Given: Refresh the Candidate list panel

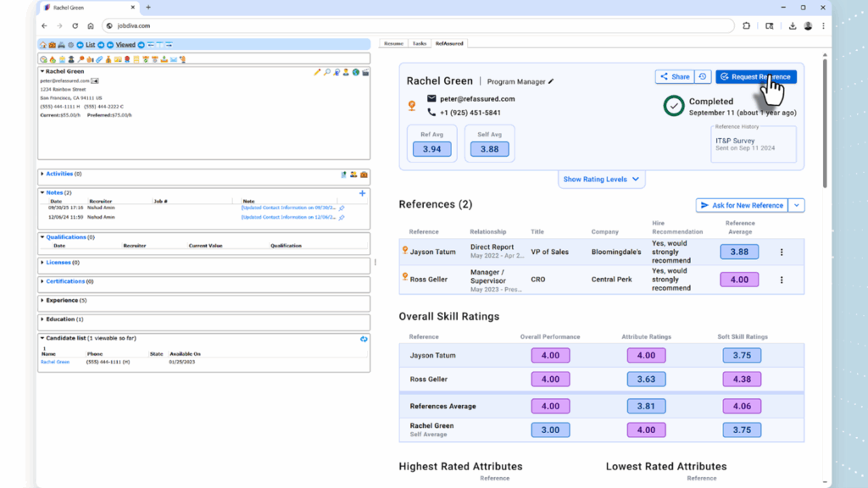Looking at the screenshot, I should click(364, 339).
